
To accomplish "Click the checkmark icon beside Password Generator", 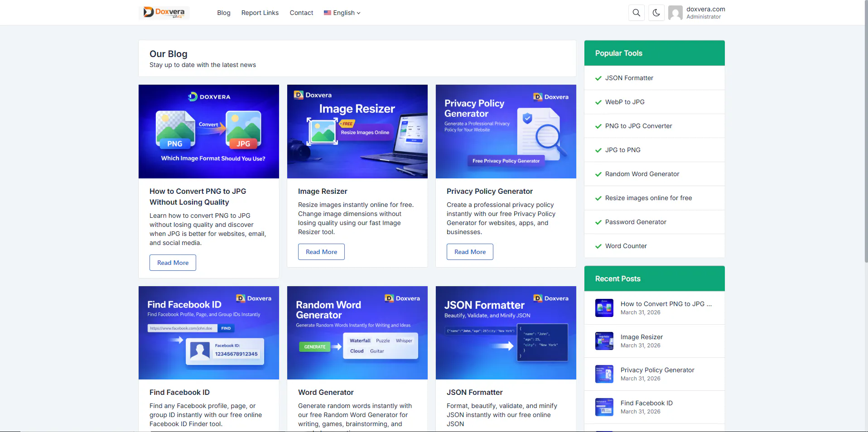I will click(x=598, y=222).
